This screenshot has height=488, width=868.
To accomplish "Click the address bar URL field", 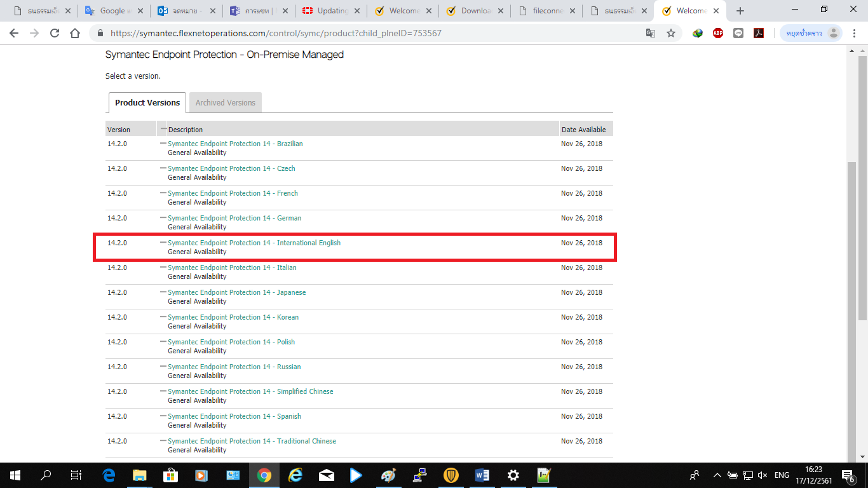I will click(x=375, y=34).
